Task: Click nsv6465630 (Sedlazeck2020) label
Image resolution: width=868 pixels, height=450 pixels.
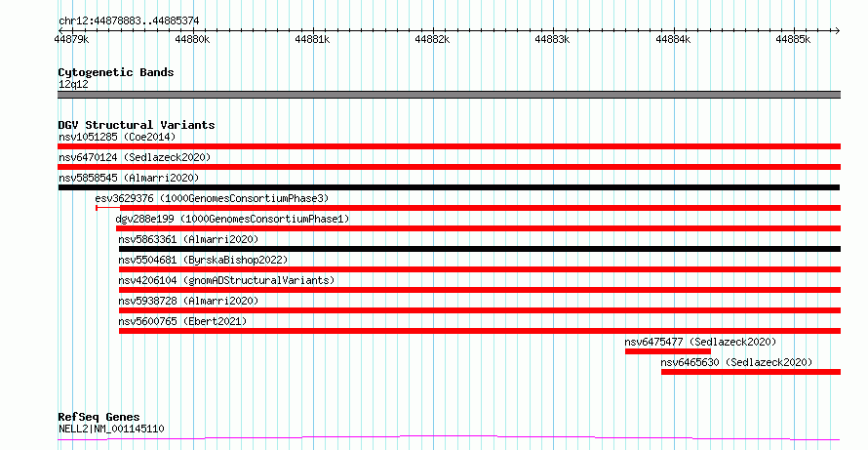Action: coord(736,362)
